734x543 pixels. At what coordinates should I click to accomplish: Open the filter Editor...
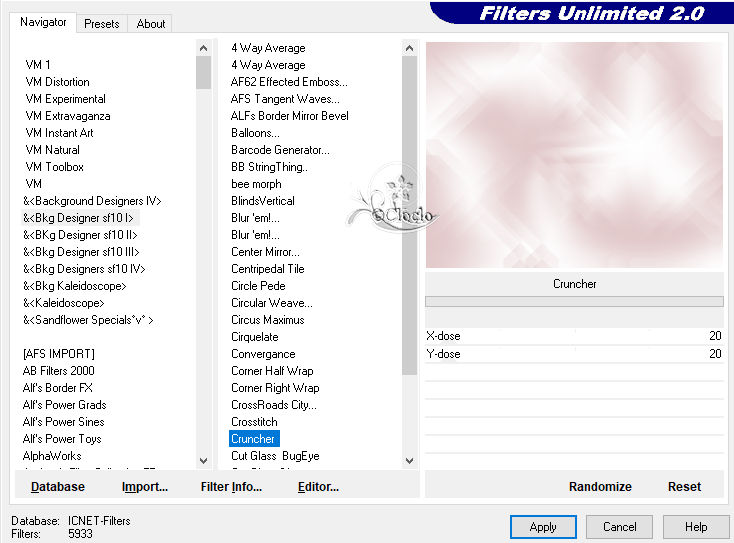coord(318,487)
